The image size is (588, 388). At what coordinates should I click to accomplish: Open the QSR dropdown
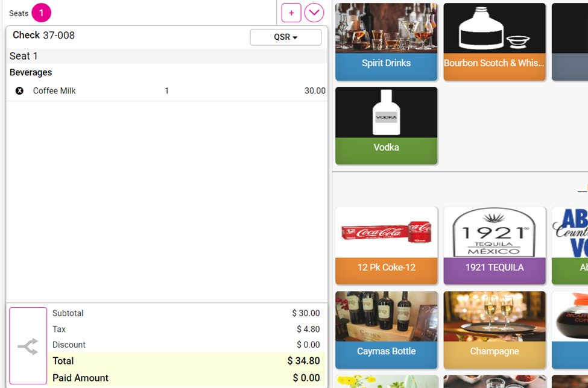[x=285, y=37]
